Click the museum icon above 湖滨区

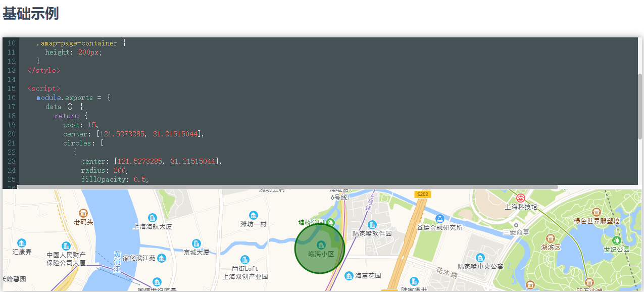pyautogui.click(x=550, y=239)
